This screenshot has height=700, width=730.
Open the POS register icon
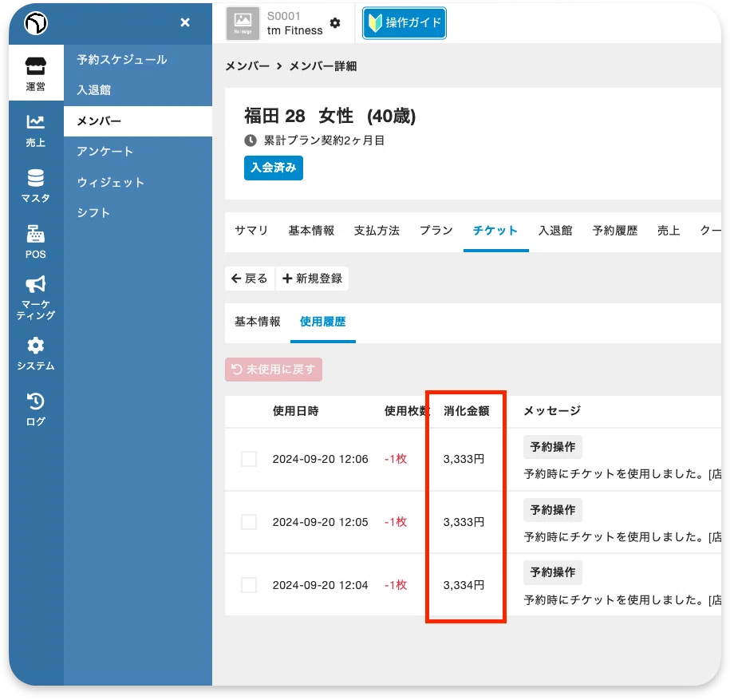click(36, 242)
